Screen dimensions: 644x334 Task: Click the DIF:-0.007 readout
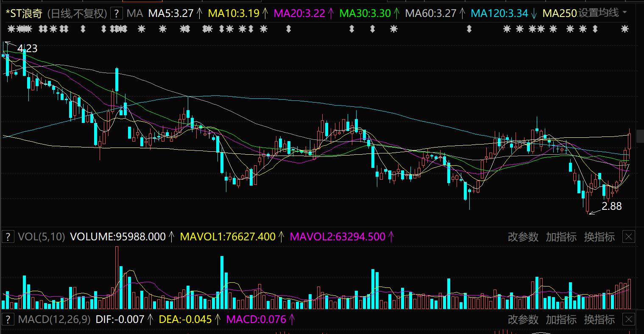point(120,319)
